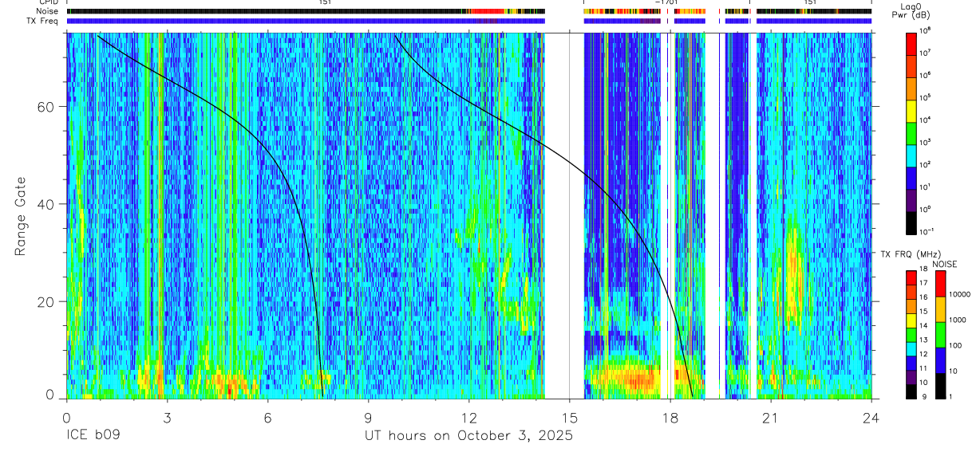Select the orange band of the NOISE colorbar

(x=940, y=309)
